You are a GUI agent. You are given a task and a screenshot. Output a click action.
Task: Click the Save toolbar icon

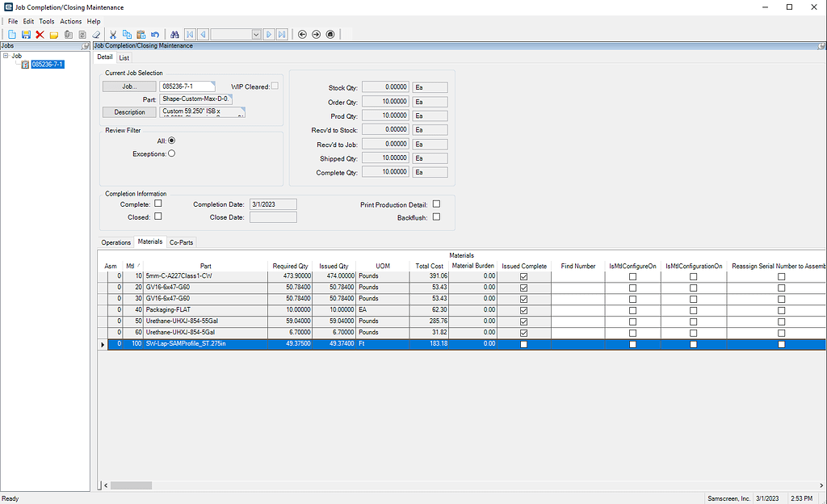(x=25, y=34)
